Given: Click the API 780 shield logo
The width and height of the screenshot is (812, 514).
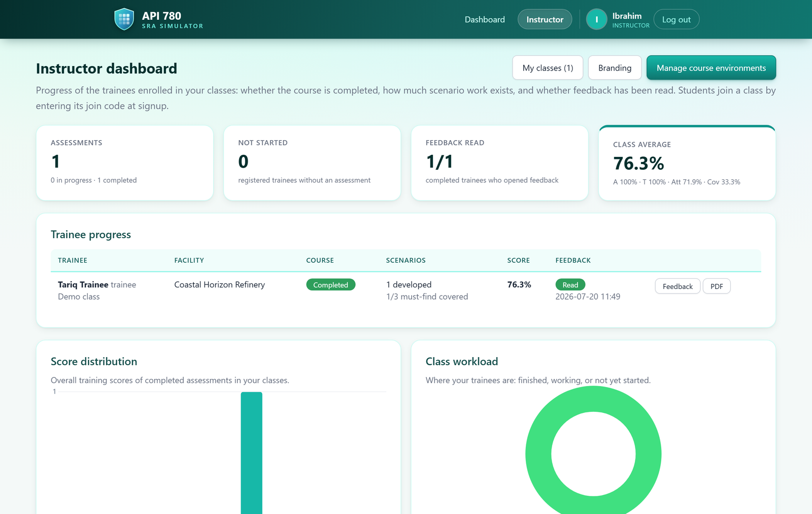Looking at the screenshot, I should point(124,19).
